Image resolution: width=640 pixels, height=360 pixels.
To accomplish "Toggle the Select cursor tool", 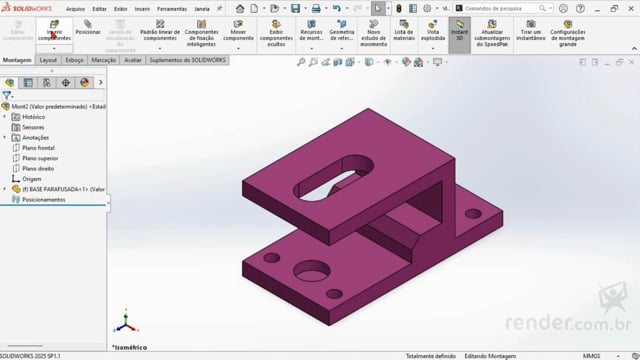I will click(378, 8).
